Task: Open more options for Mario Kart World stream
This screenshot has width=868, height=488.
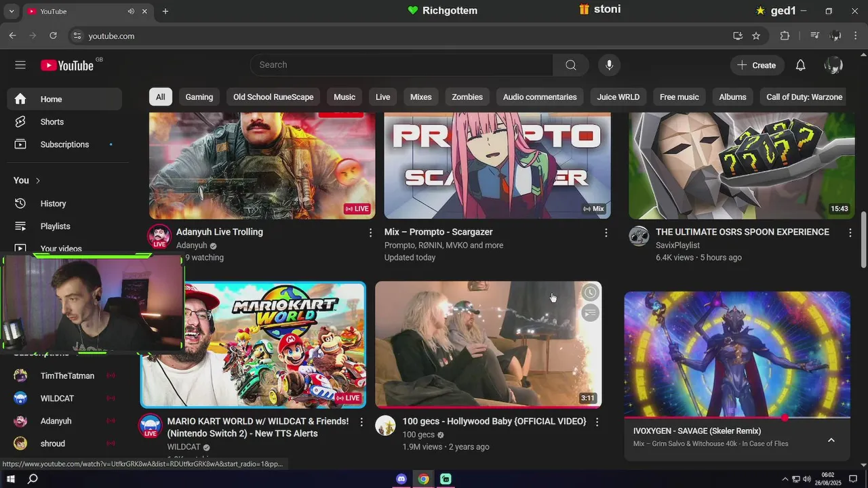Action: click(361, 422)
